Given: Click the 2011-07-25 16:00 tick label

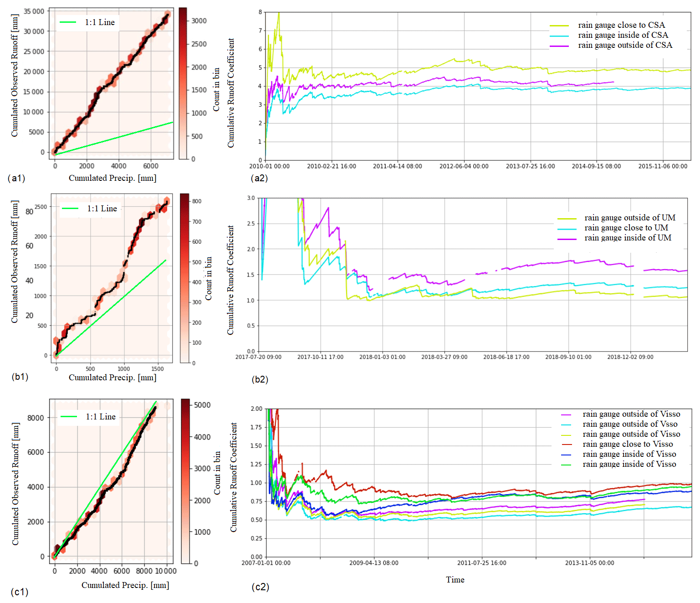Looking at the screenshot, I should (481, 563).
